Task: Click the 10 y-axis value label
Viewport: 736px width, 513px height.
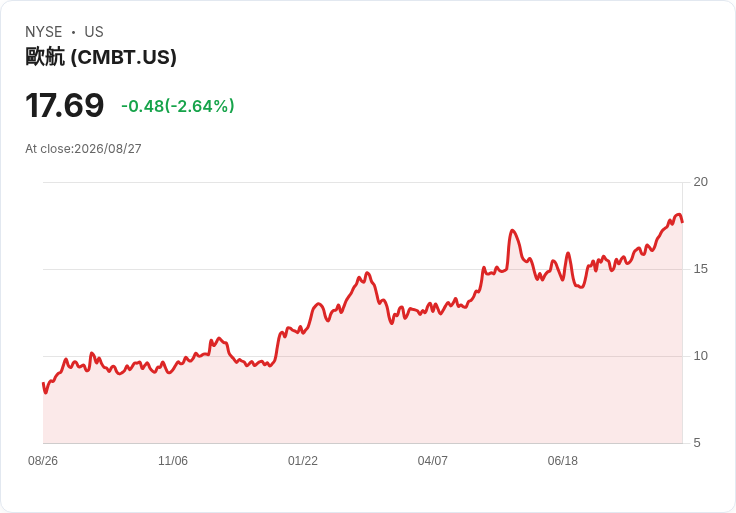Action: tap(700, 356)
